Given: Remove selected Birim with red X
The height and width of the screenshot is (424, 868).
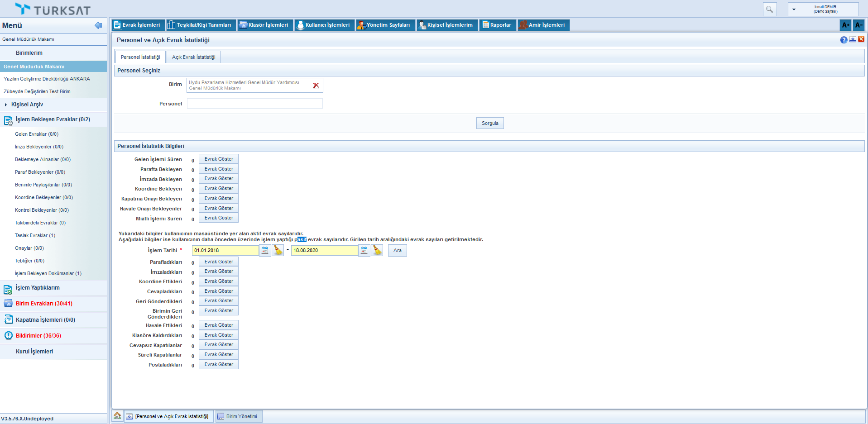Looking at the screenshot, I should [316, 85].
